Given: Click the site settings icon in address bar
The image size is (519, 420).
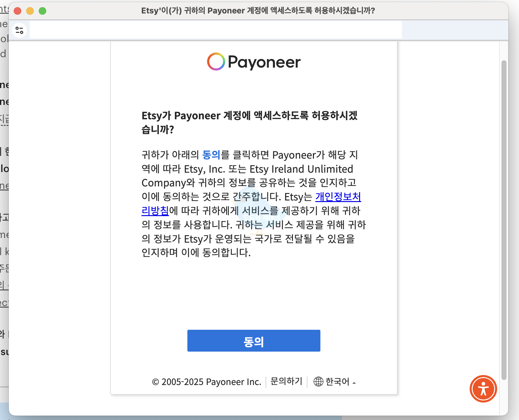Looking at the screenshot, I should [x=19, y=30].
